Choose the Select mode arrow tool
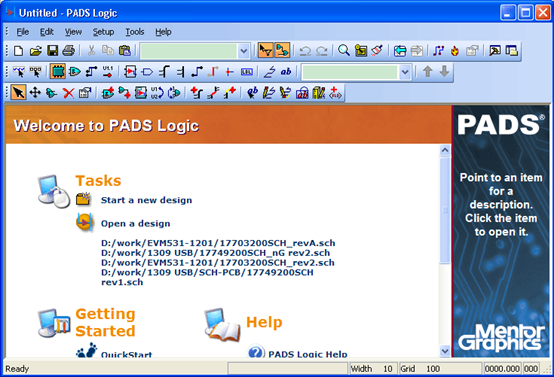The width and height of the screenshot is (554, 377). tap(18, 93)
